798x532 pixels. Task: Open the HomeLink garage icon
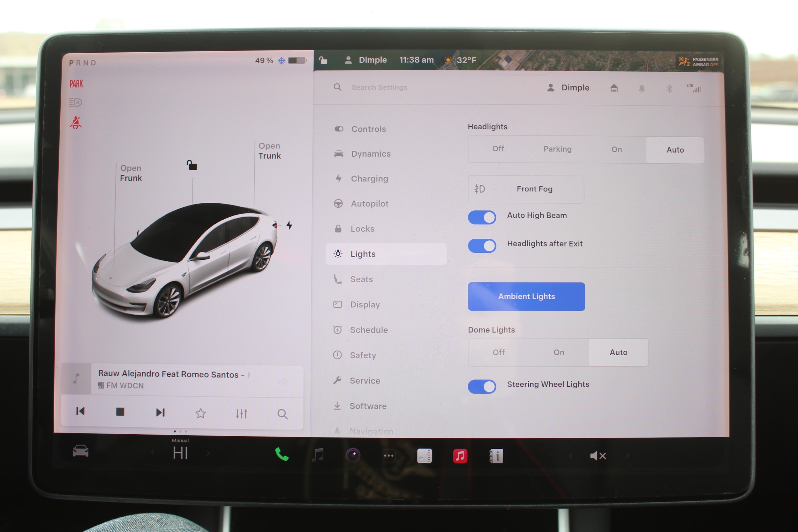tap(614, 88)
